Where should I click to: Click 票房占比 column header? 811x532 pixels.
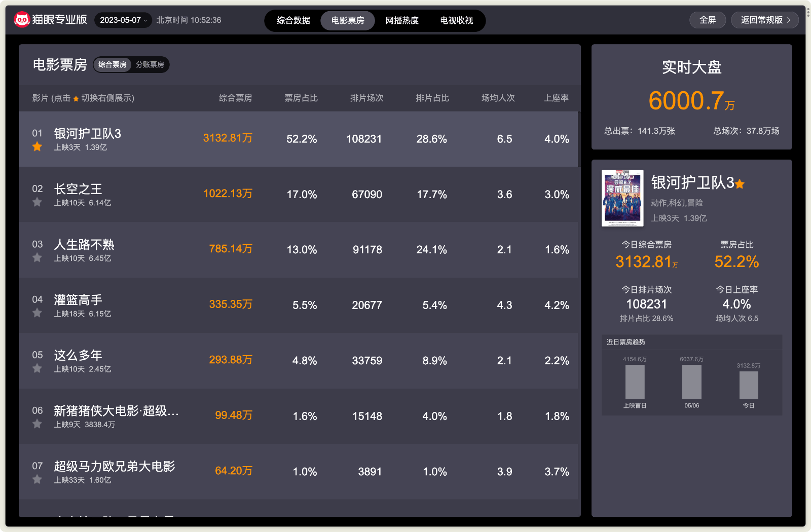[x=301, y=98]
